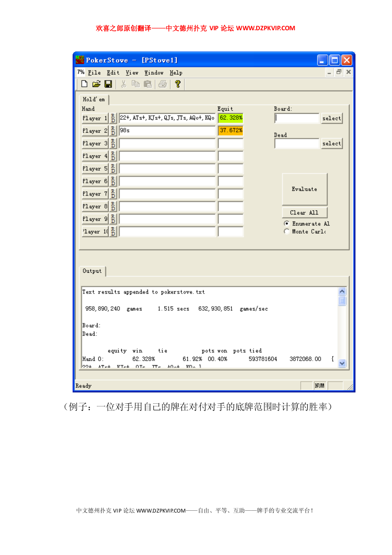Click the Evaluate button
The width and height of the screenshot is (392, 555).
304,189
